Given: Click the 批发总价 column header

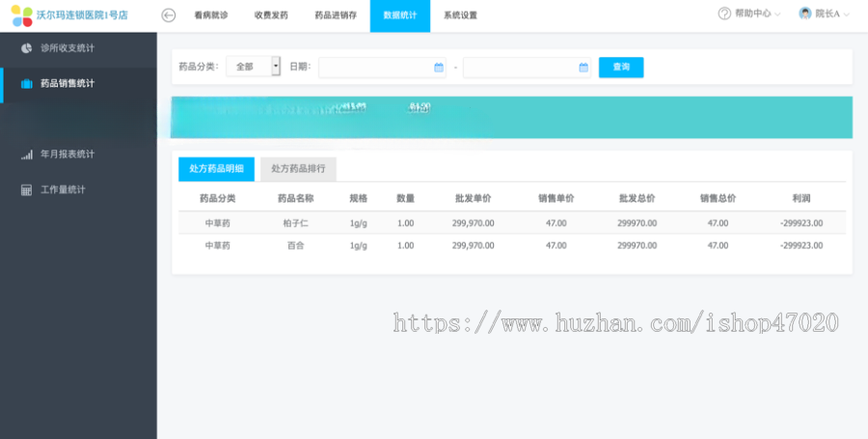Looking at the screenshot, I should point(637,198).
